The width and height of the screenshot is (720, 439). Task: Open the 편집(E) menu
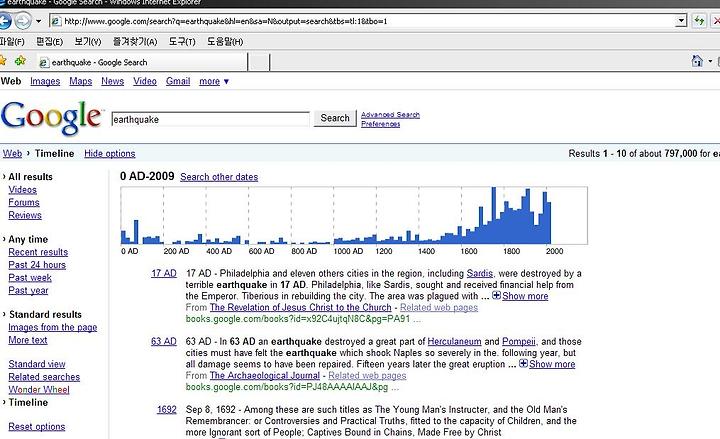pyautogui.click(x=49, y=42)
